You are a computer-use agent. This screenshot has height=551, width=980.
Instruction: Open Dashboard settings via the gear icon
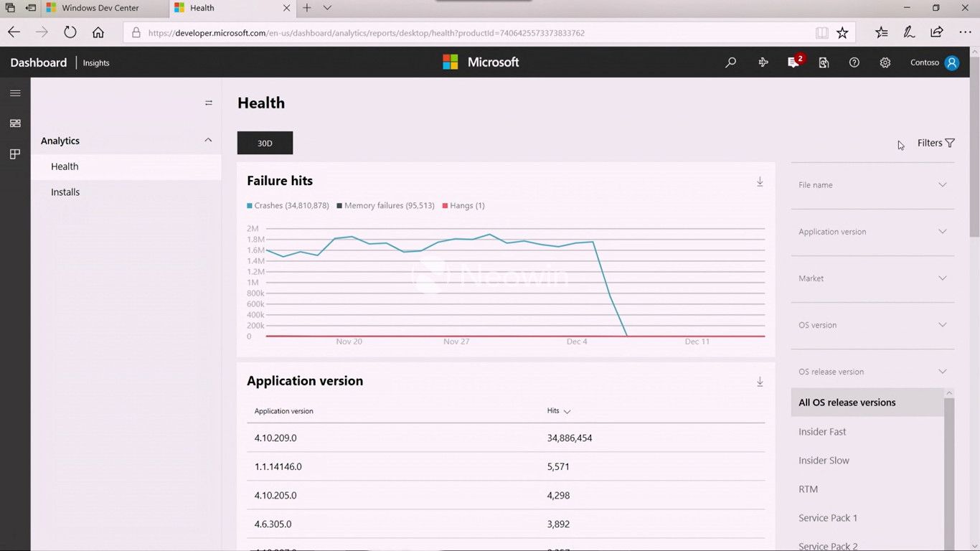(885, 62)
